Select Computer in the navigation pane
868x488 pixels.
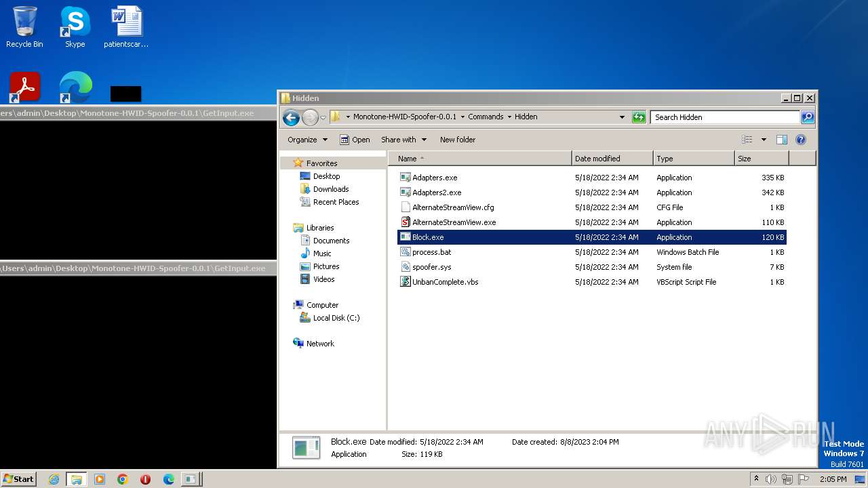click(x=322, y=305)
